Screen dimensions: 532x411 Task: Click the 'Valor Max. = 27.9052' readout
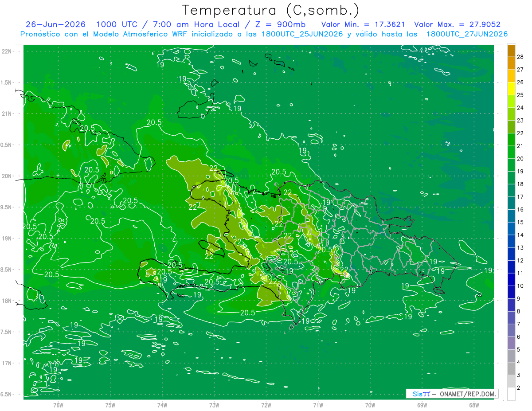pyautogui.click(x=458, y=24)
